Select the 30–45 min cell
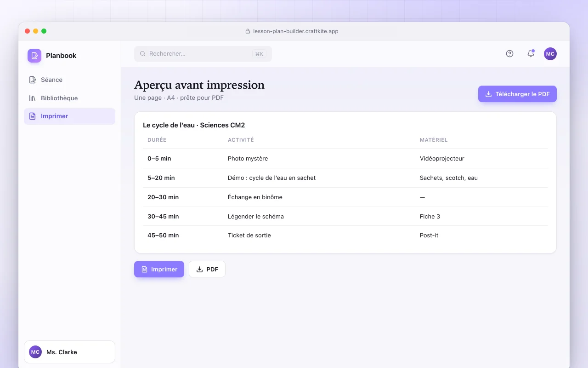Viewport: 588px width, 368px height. 163,217
